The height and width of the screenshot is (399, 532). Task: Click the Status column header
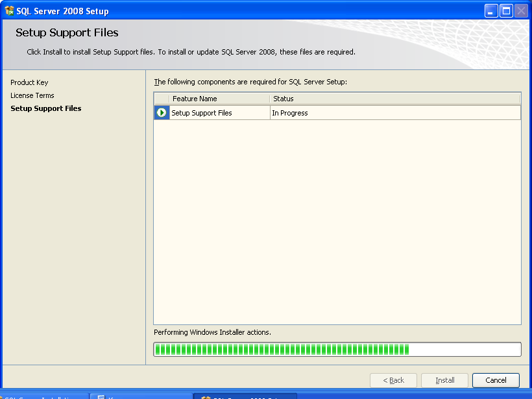[395, 99]
